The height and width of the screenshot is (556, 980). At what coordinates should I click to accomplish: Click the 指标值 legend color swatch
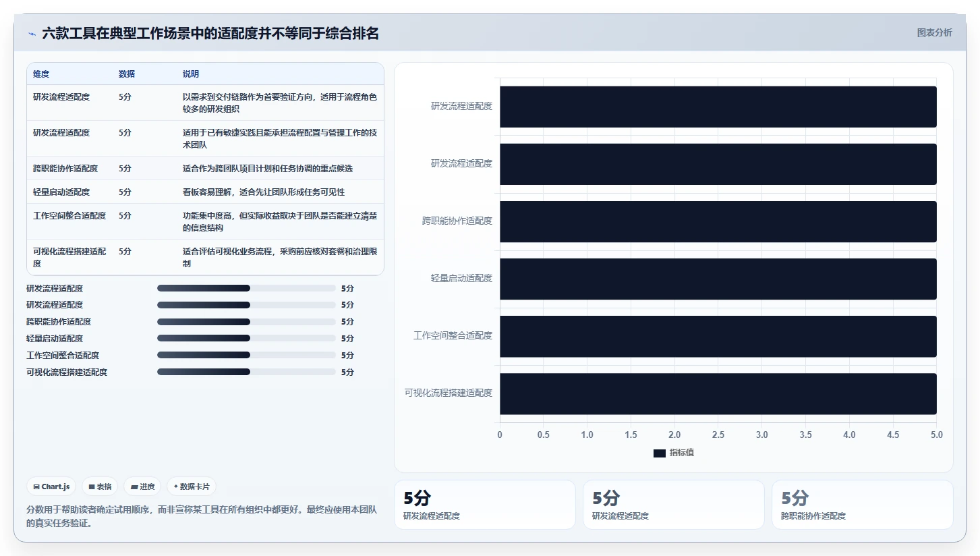pyautogui.click(x=659, y=453)
